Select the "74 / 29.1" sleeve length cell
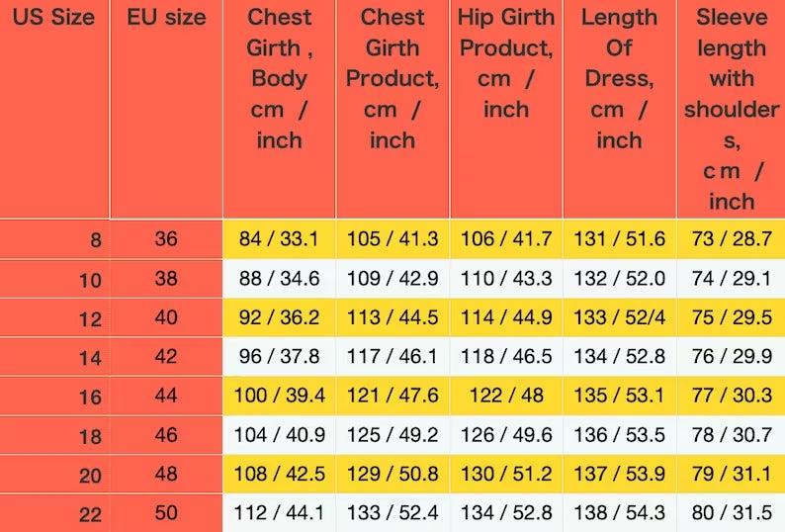The image size is (785, 532). click(732, 279)
